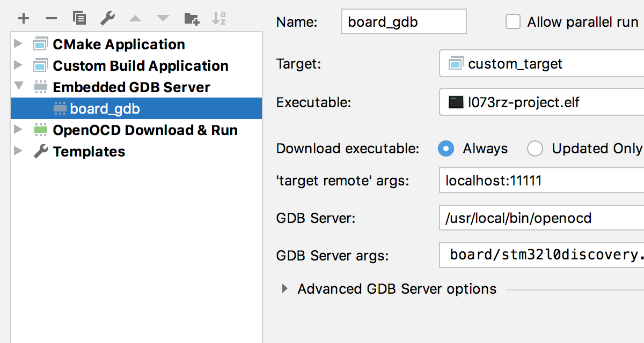
Task: Add a new configuration with plus icon
Action: coord(24,19)
